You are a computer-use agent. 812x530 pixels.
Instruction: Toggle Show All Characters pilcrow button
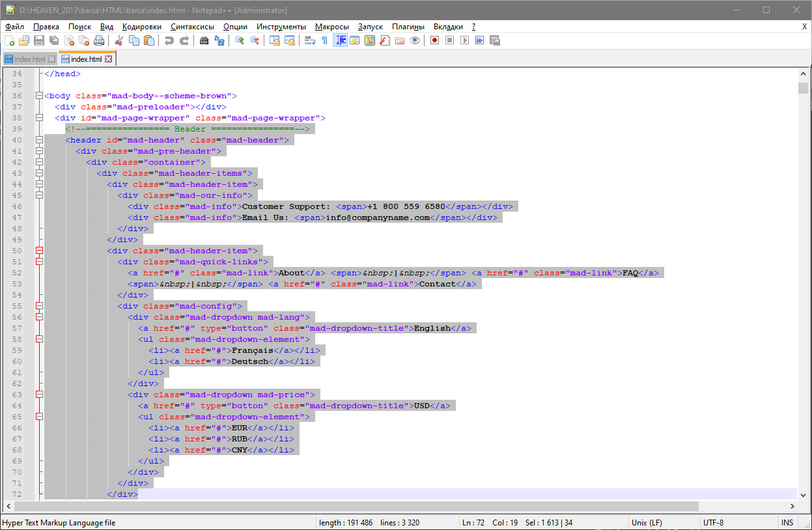pyautogui.click(x=324, y=40)
